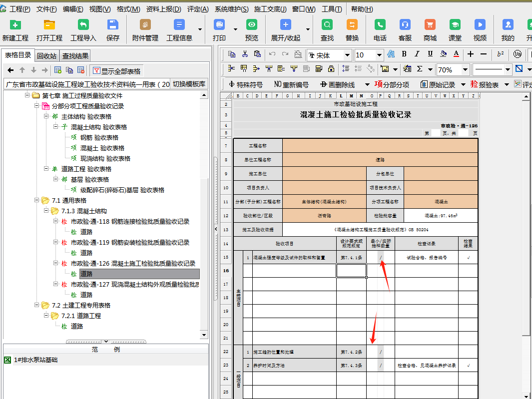Pick the fill color bucket
The height and width of the screenshot is (399, 532).
click(443, 54)
